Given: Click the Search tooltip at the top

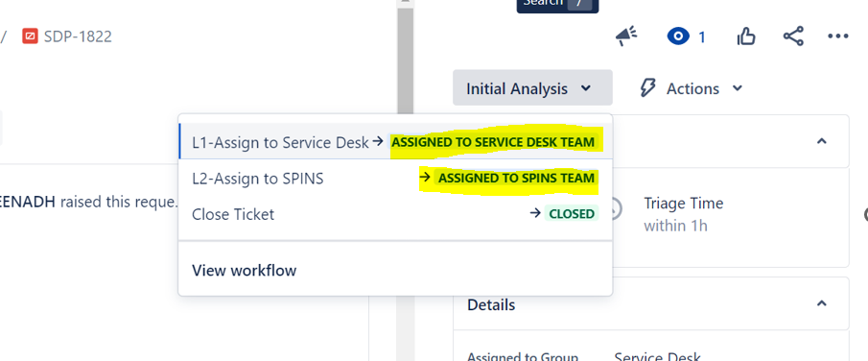Looking at the screenshot, I should (x=557, y=5).
